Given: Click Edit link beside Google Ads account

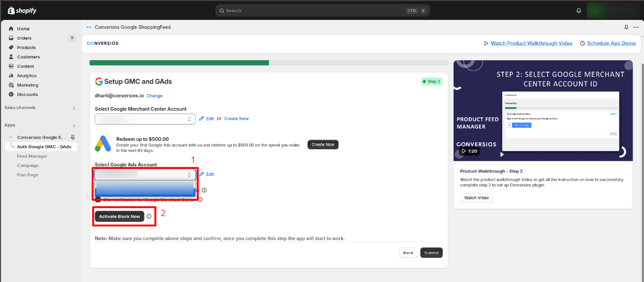Looking at the screenshot, I should 210,174.
